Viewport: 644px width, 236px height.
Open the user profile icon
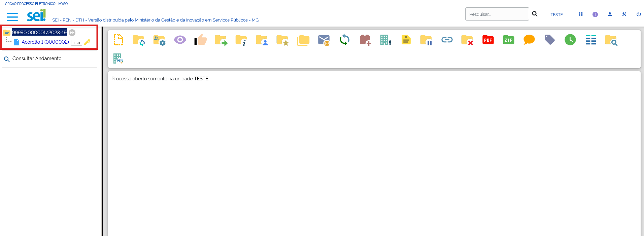610,14
